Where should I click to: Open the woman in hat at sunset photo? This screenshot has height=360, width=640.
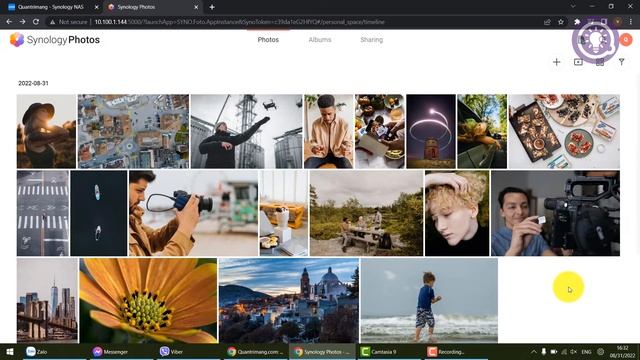click(x=46, y=131)
